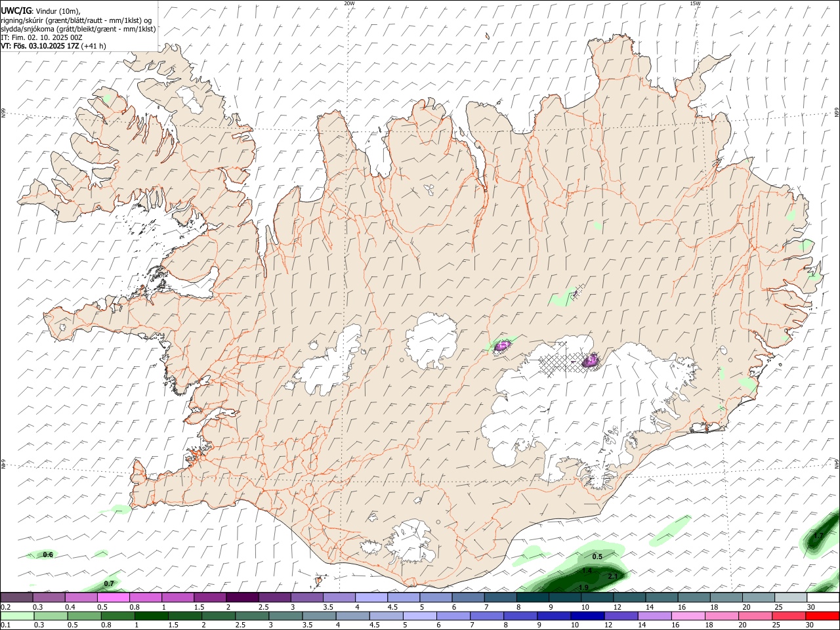This screenshot has height=630, width=840.
Task: Click the 2.1 precipitation value off south coast
Action: pyautogui.click(x=613, y=576)
